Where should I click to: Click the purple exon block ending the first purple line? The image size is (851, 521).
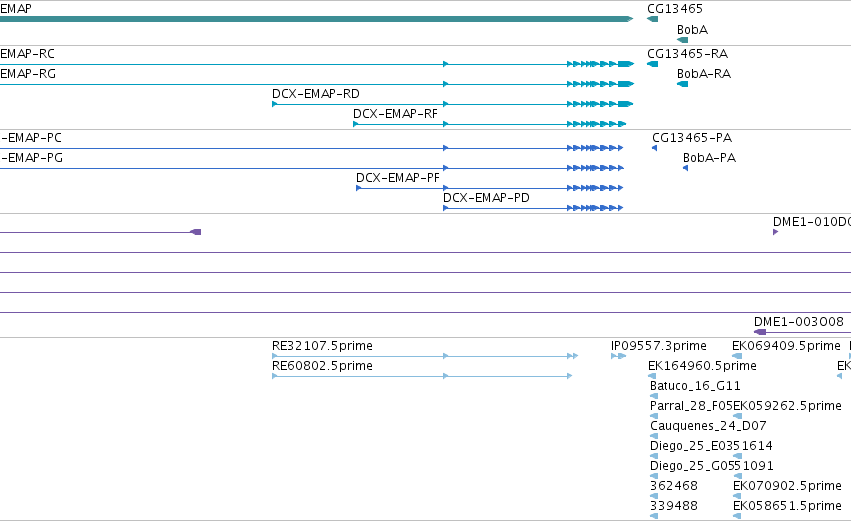click(196, 232)
